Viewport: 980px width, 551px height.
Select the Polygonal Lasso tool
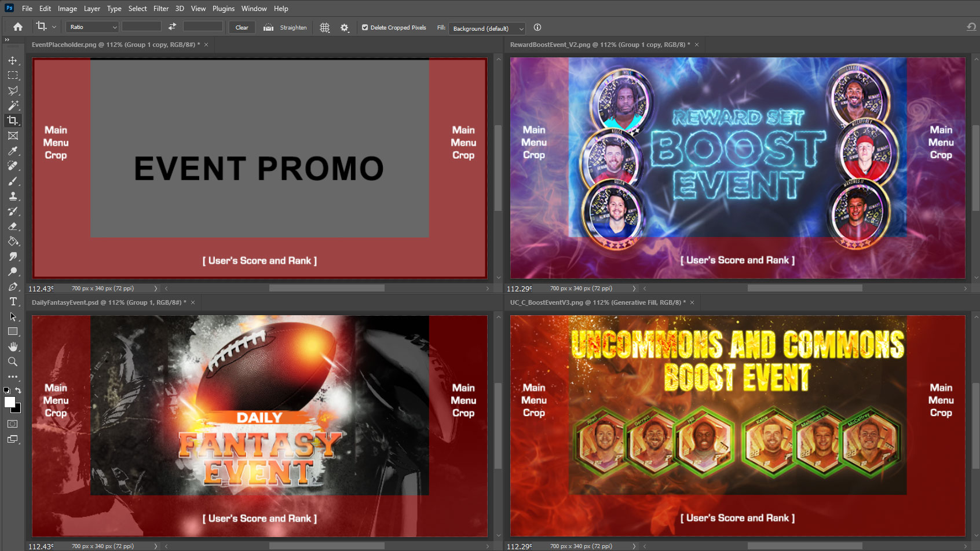click(13, 90)
